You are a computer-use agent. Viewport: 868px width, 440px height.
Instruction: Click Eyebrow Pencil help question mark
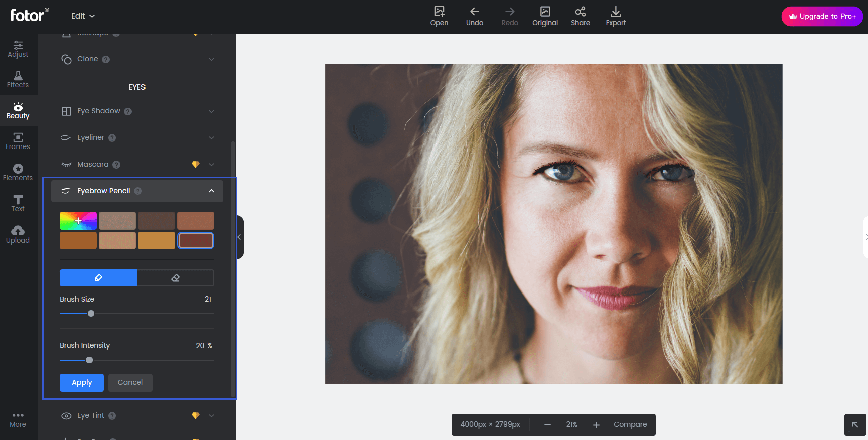(138, 191)
